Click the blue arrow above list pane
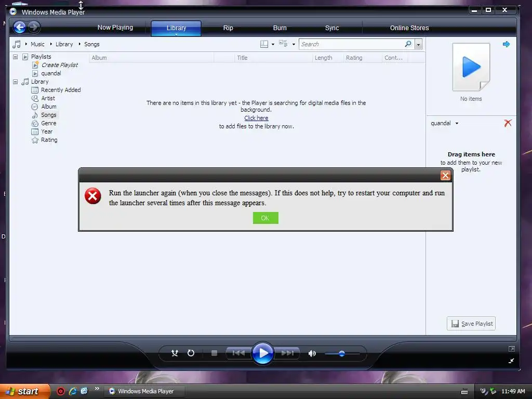The image size is (532, 399). 506,44
